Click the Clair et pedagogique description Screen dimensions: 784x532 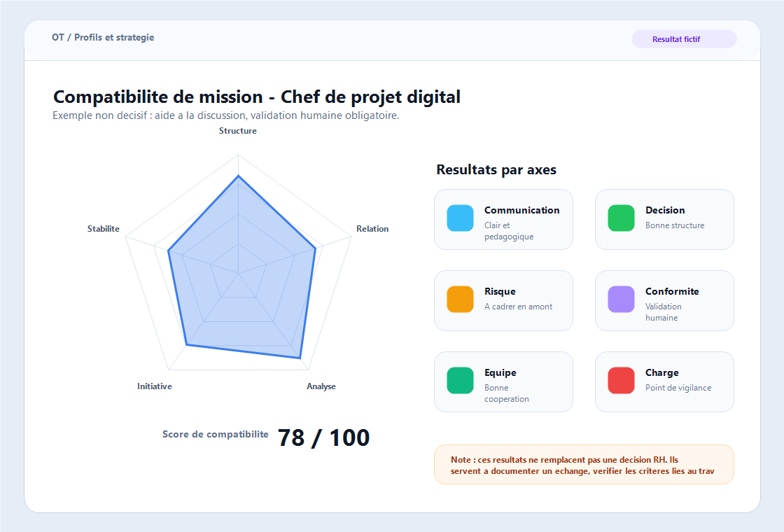pyautogui.click(x=509, y=231)
